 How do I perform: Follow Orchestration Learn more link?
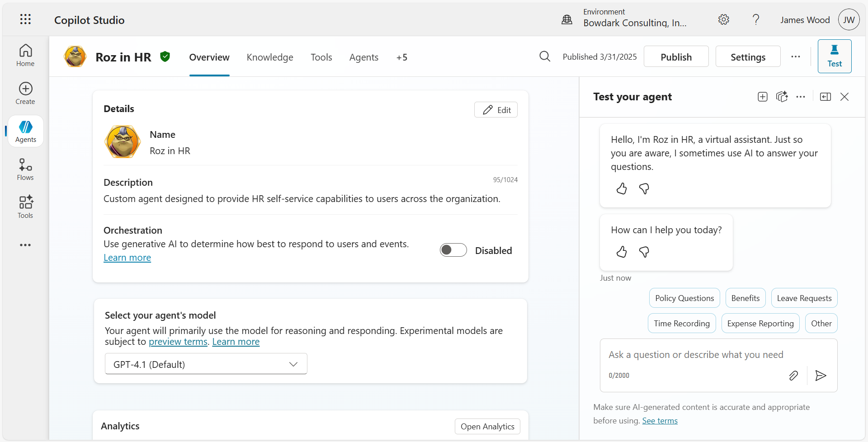tap(127, 258)
